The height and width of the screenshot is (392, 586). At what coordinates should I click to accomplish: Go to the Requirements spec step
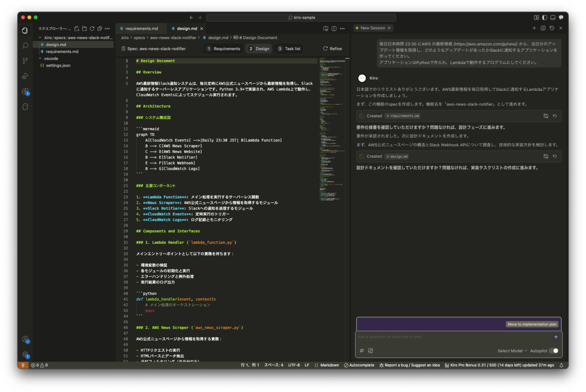tap(224, 49)
